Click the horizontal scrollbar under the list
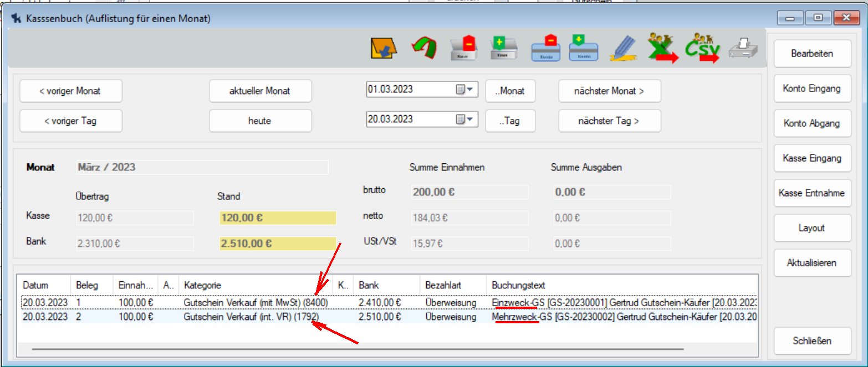Screen dimensions: 868x367 tap(358, 349)
